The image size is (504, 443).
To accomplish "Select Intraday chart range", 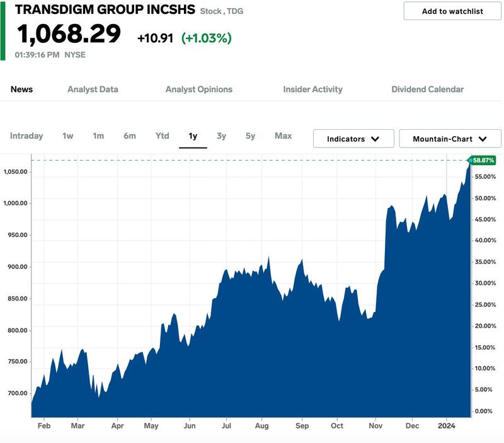I will point(26,136).
